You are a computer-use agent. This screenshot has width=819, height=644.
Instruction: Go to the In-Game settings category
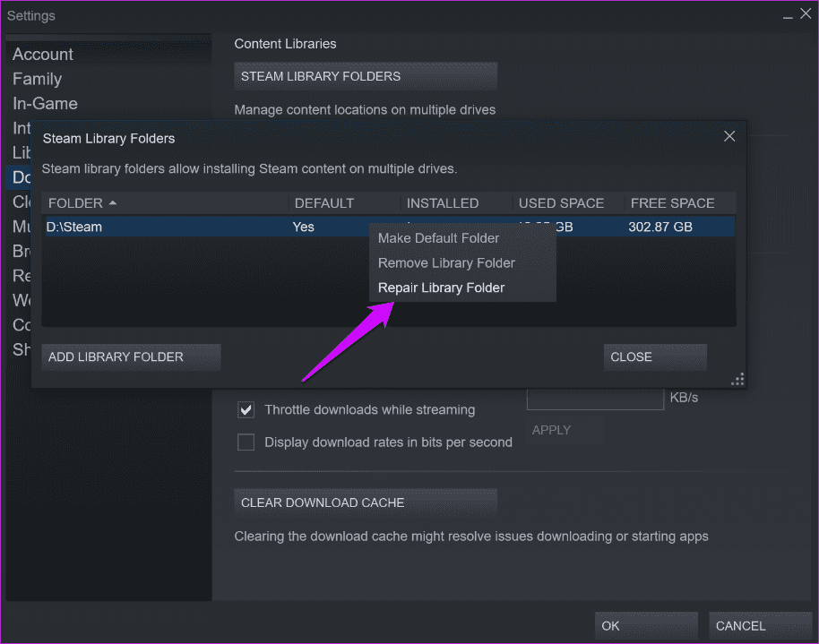click(x=45, y=103)
